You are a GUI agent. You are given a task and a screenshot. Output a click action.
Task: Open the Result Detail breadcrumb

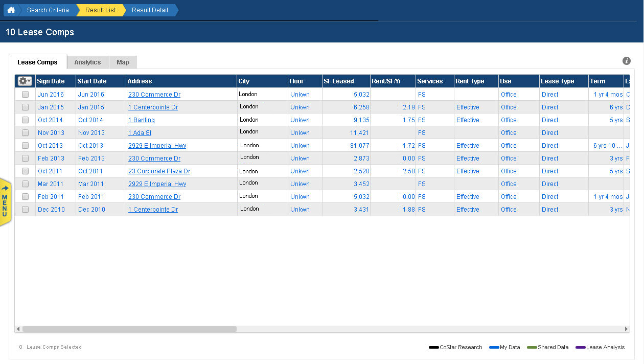(x=149, y=10)
